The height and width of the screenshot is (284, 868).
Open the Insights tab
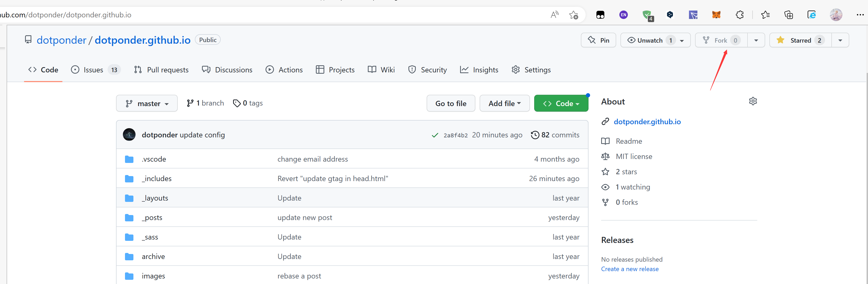(479, 70)
